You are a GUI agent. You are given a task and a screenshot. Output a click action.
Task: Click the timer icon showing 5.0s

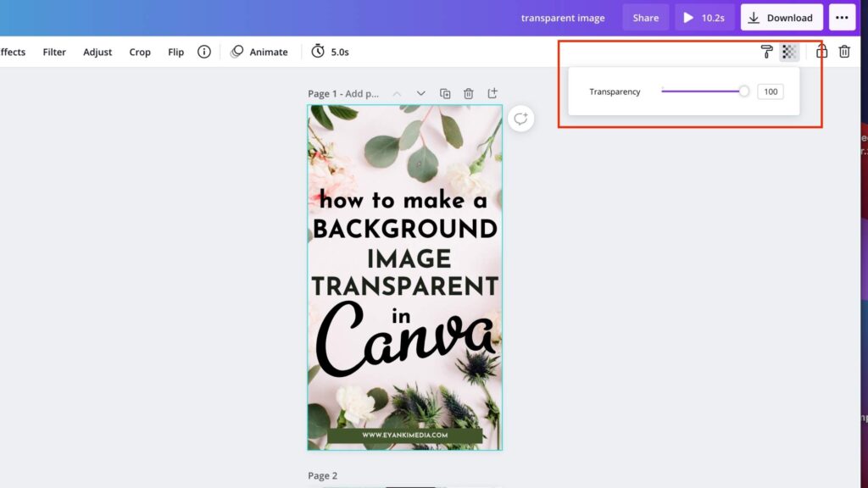click(319, 51)
